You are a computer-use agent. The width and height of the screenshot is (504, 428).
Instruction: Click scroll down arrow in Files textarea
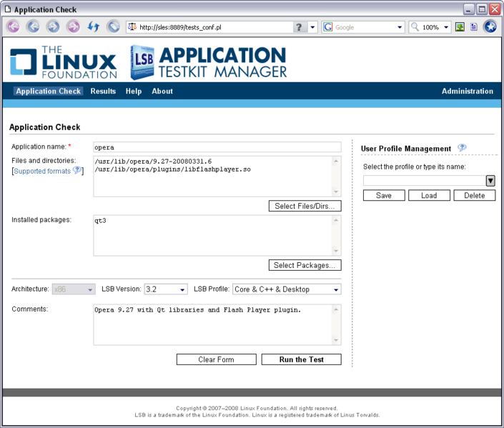[336, 191]
